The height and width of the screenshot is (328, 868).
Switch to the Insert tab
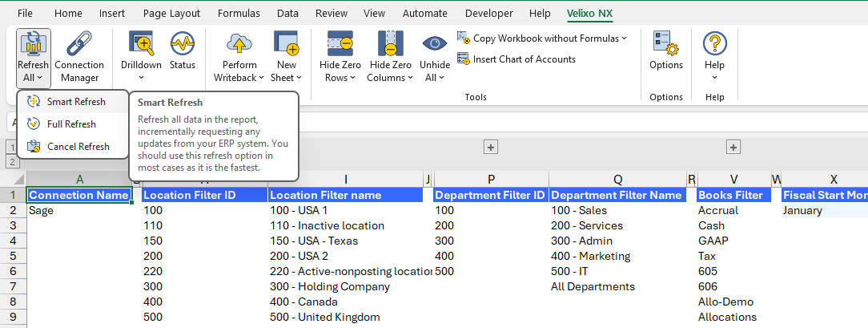point(112,14)
